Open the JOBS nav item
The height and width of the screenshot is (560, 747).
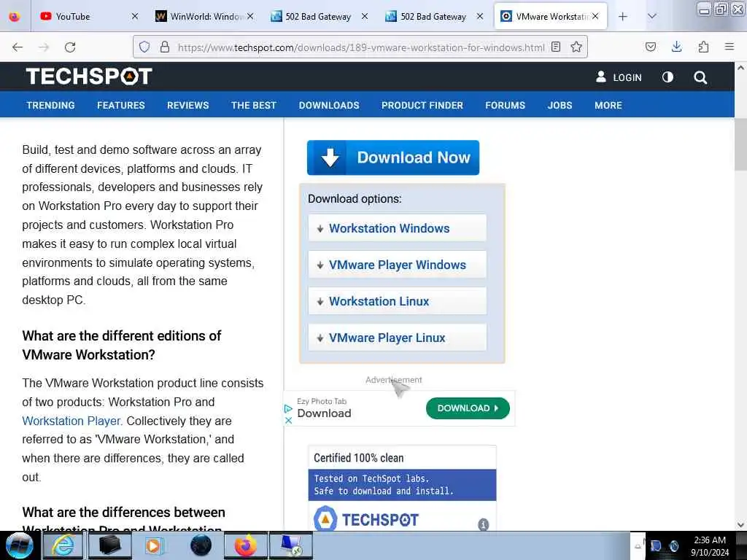pyautogui.click(x=560, y=105)
